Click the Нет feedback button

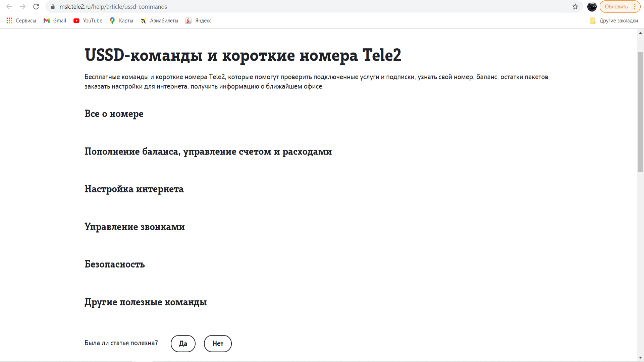(218, 344)
